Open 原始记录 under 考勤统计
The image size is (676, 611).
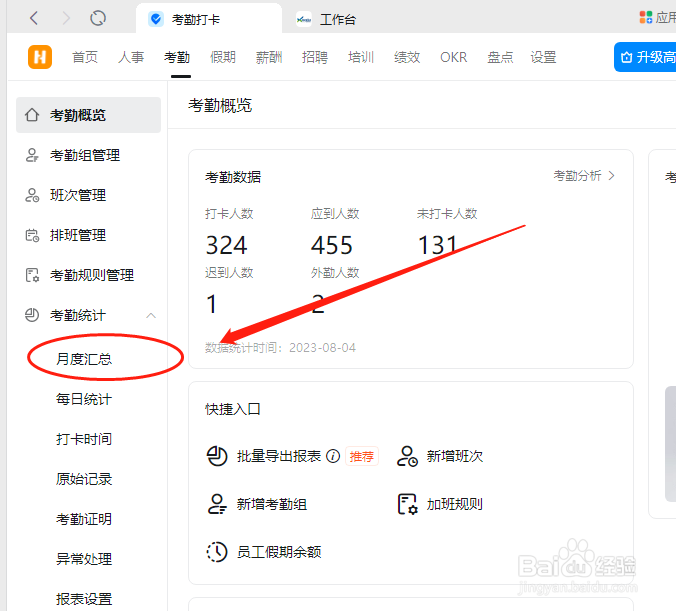tap(84, 479)
